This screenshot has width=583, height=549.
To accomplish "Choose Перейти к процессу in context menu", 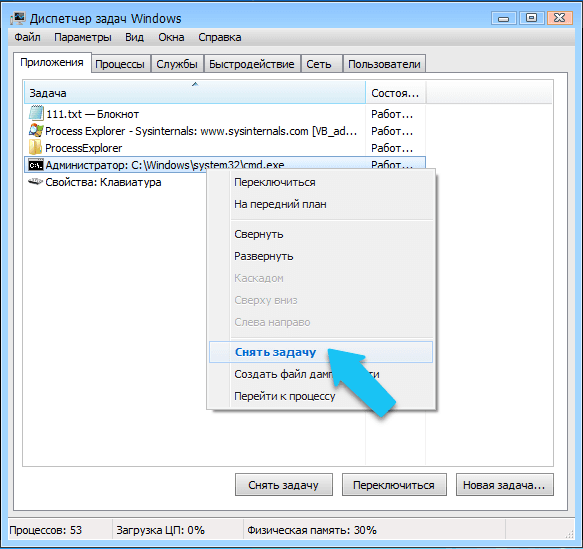I will pos(321,396).
